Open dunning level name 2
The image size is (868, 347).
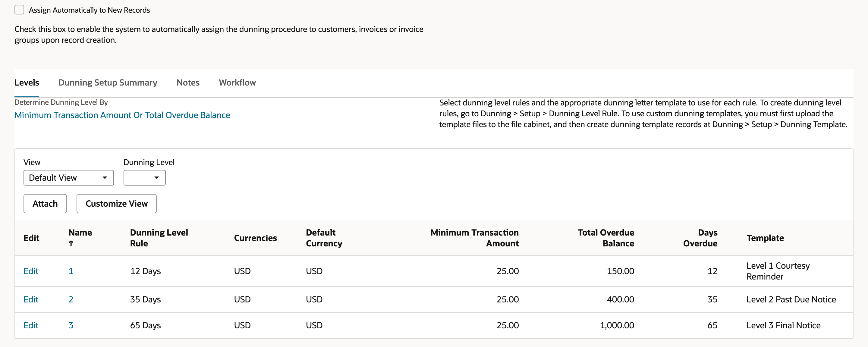71,299
